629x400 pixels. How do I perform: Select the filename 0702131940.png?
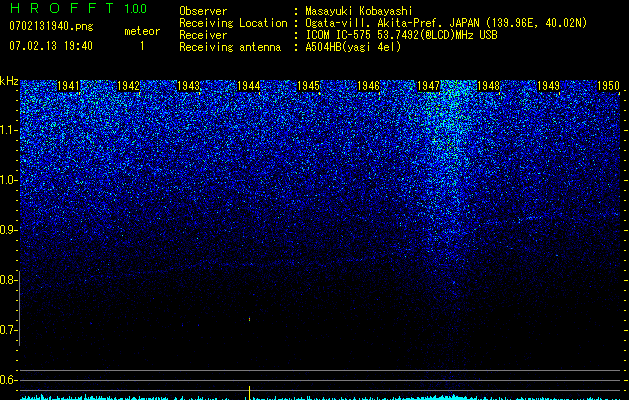click(x=51, y=26)
